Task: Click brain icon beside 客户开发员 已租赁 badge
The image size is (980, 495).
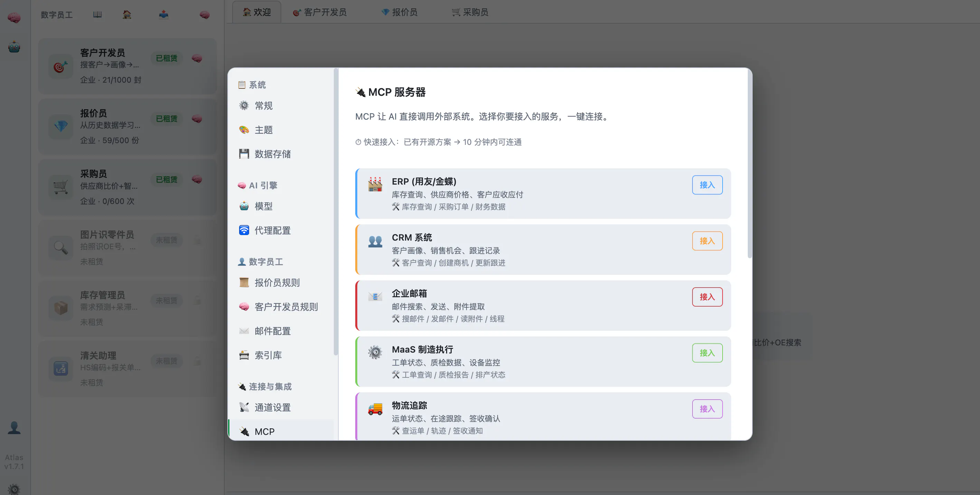Action: 197,58
